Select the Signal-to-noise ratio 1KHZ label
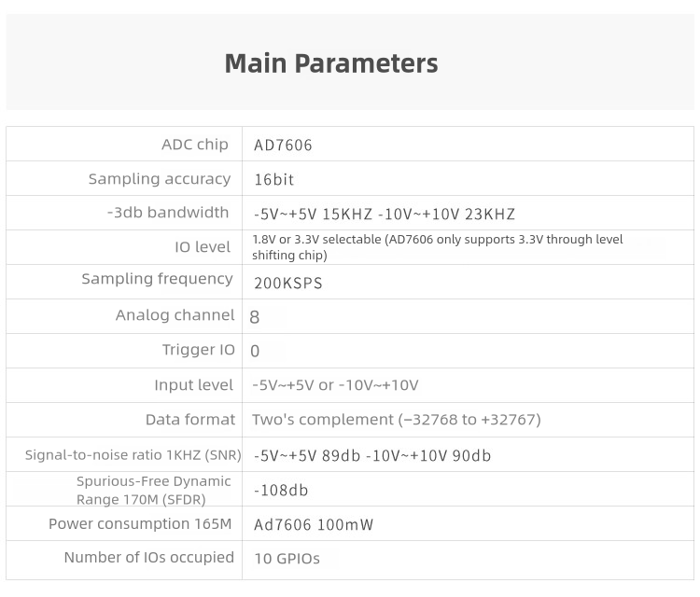Screen dimensions: 700x597 coord(133,454)
